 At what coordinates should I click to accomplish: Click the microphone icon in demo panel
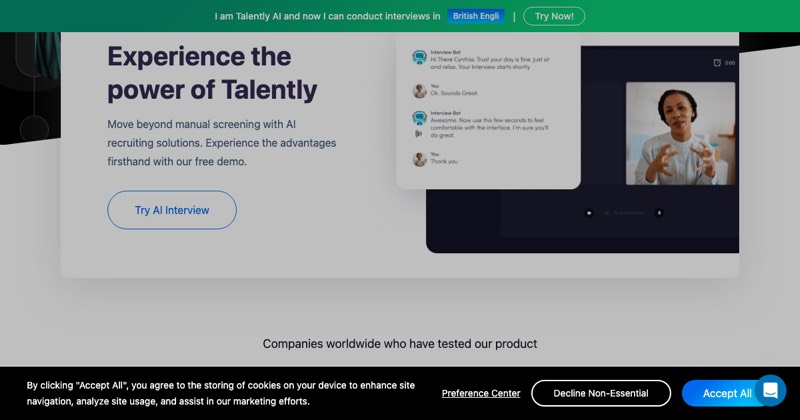[659, 213]
